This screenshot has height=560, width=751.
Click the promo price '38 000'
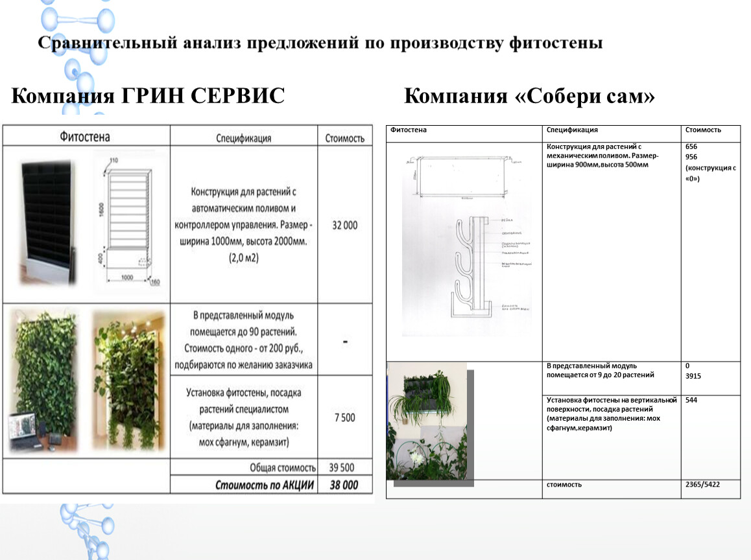[344, 485]
